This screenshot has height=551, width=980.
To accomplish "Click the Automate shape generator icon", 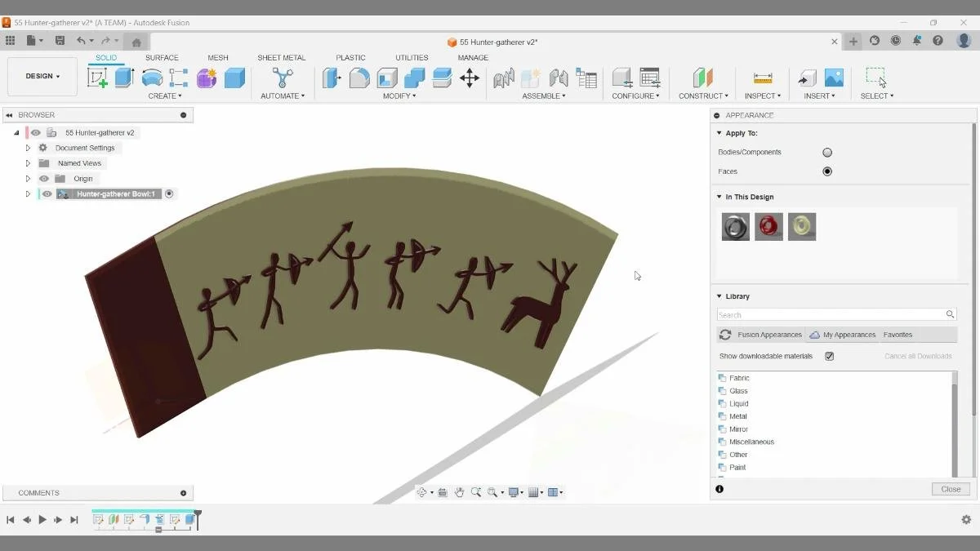I will [x=282, y=78].
